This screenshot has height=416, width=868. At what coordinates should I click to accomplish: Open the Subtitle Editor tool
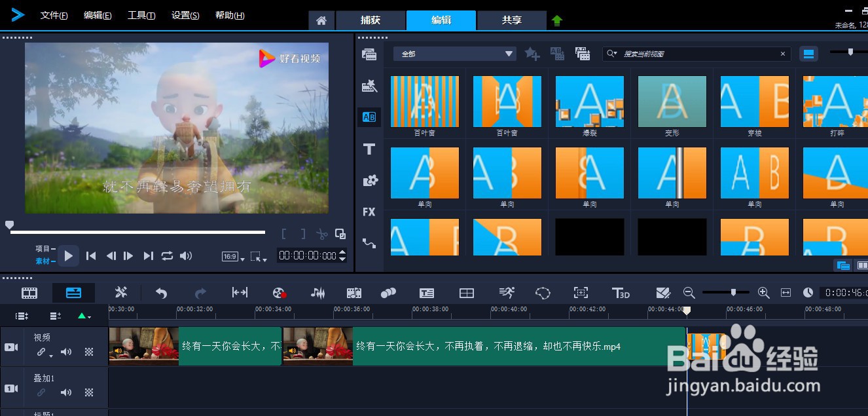click(x=427, y=293)
